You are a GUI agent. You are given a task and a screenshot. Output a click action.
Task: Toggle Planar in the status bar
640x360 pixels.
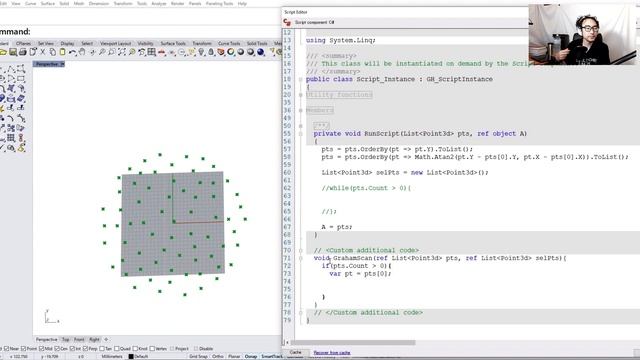pos(234,356)
